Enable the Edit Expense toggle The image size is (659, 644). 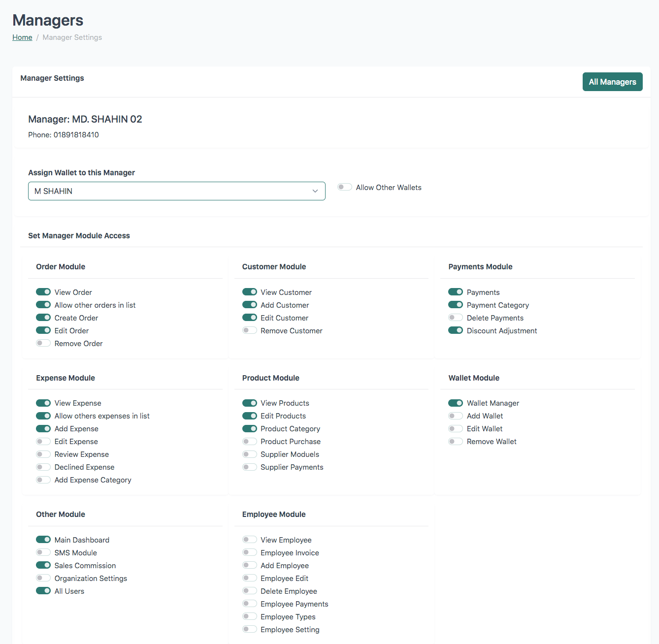43,441
